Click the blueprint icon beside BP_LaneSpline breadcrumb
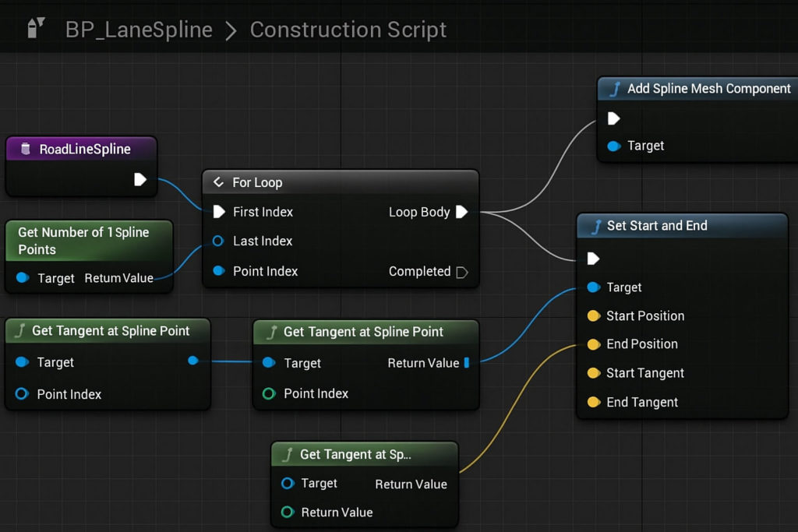This screenshot has width=798, height=532. pos(36,30)
